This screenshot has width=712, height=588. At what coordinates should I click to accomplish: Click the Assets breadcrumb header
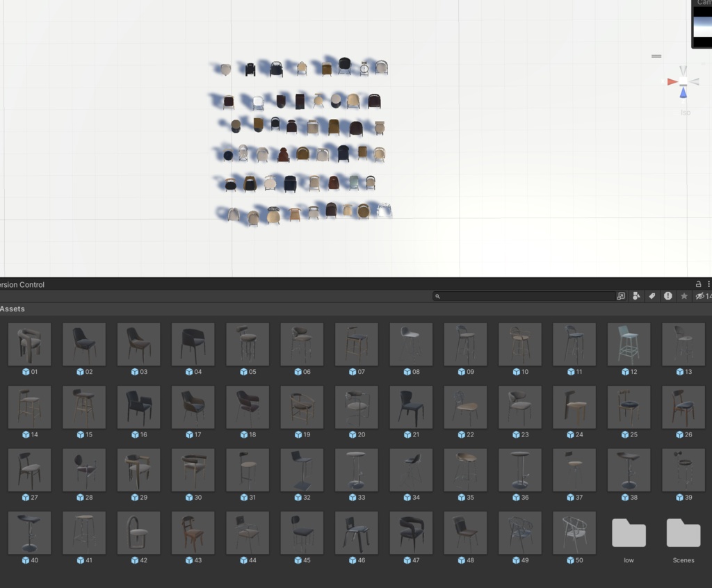coord(13,309)
